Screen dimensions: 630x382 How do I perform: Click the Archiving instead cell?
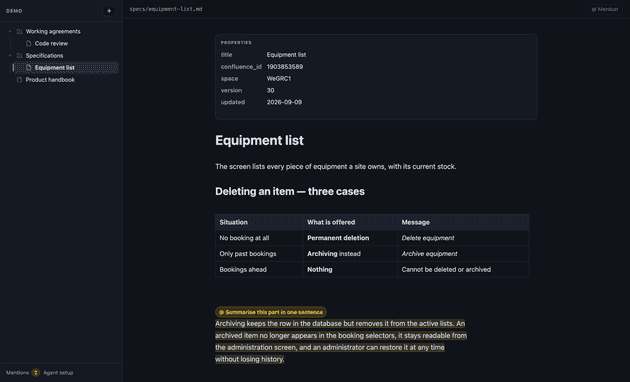(350, 253)
